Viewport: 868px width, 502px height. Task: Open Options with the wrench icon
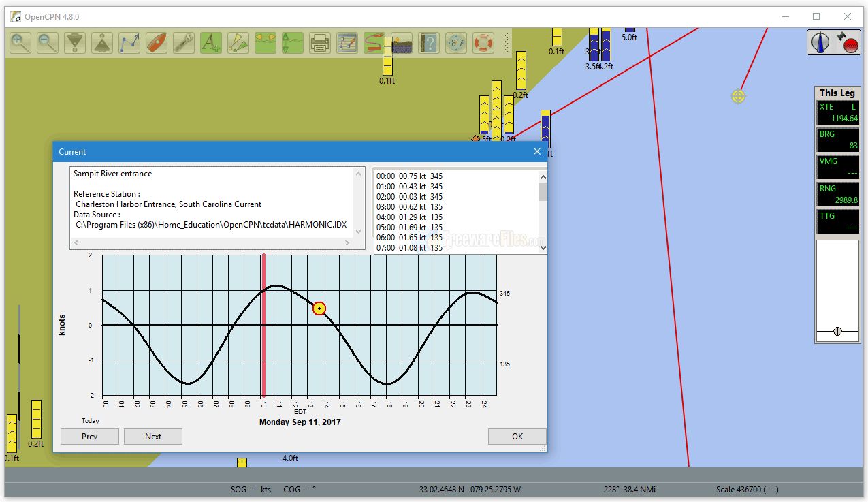184,43
